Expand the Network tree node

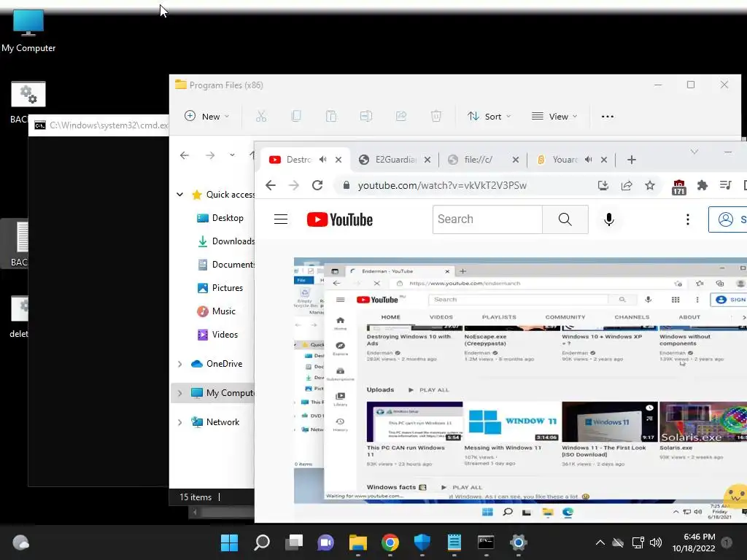point(179,422)
